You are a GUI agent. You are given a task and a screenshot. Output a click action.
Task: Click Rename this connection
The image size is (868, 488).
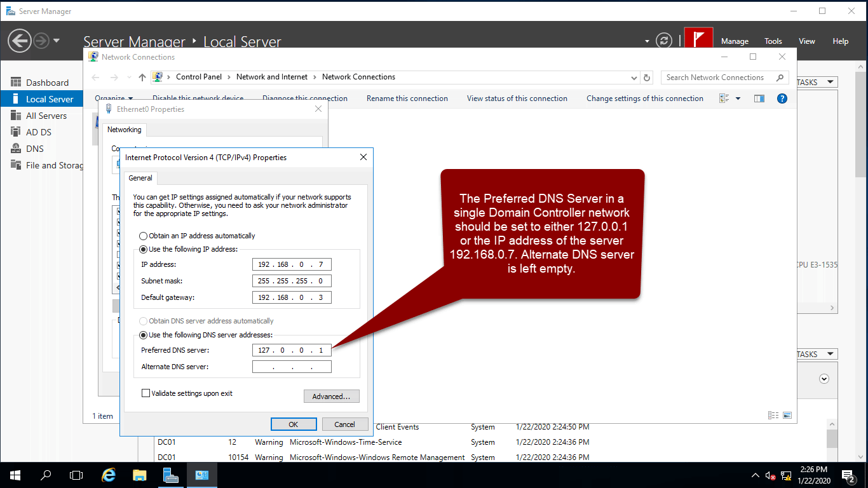tap(407, 98)
